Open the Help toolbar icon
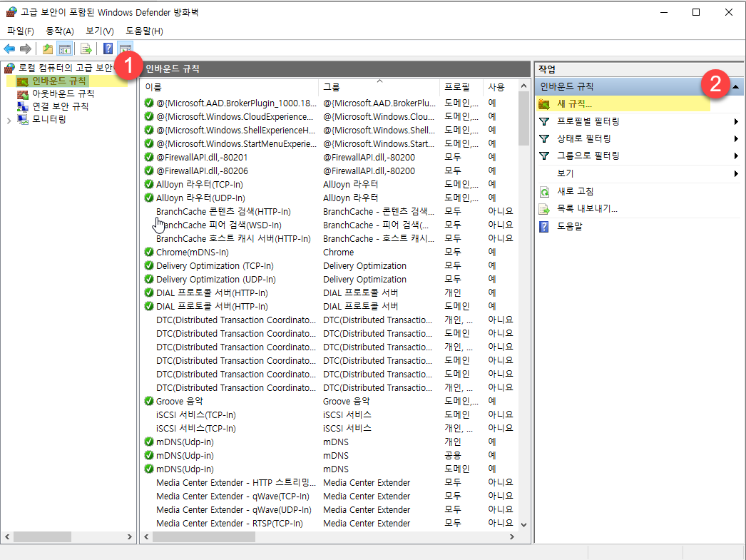This screenshot has width=746, height=560. tap(108, 49)
